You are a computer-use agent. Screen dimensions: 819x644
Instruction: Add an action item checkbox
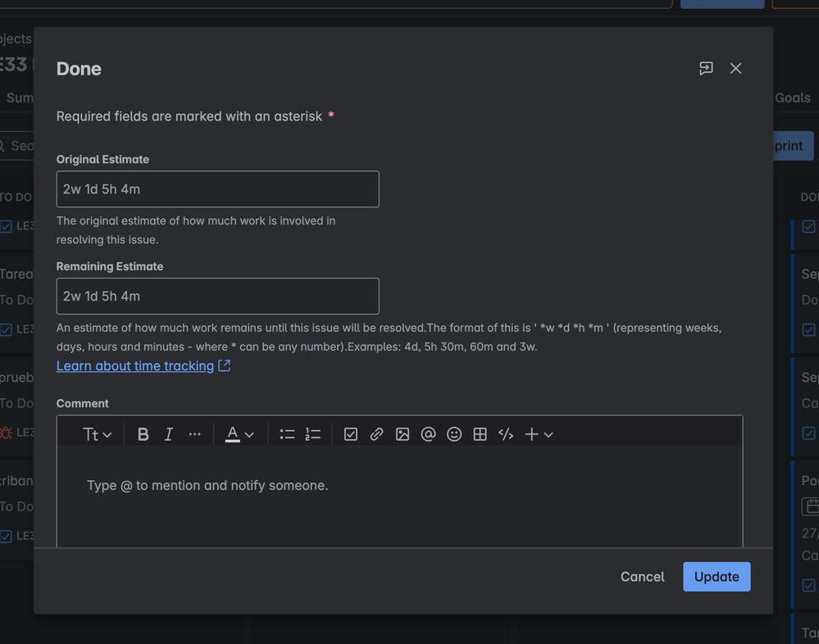(351, 434)
